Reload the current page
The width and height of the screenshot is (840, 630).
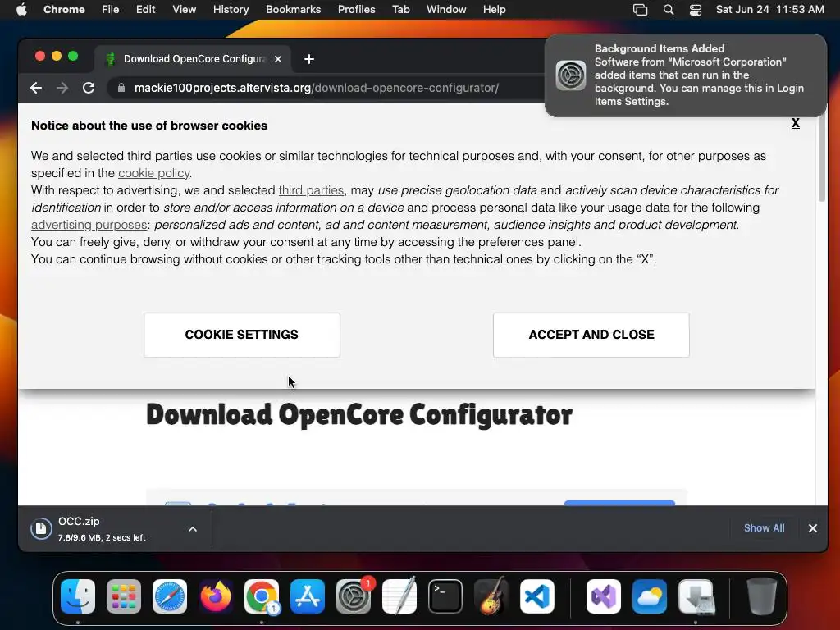tap(89, 88)
